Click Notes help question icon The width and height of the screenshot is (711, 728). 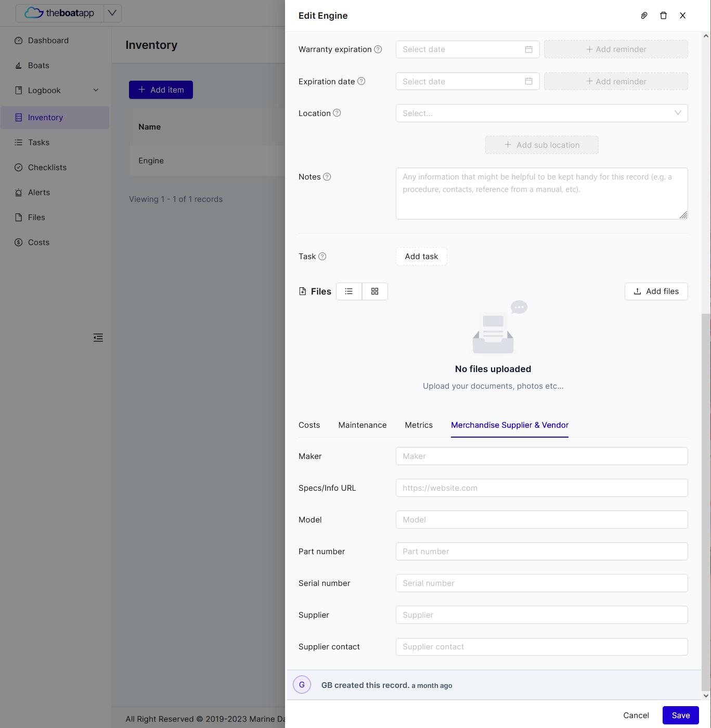327,177
